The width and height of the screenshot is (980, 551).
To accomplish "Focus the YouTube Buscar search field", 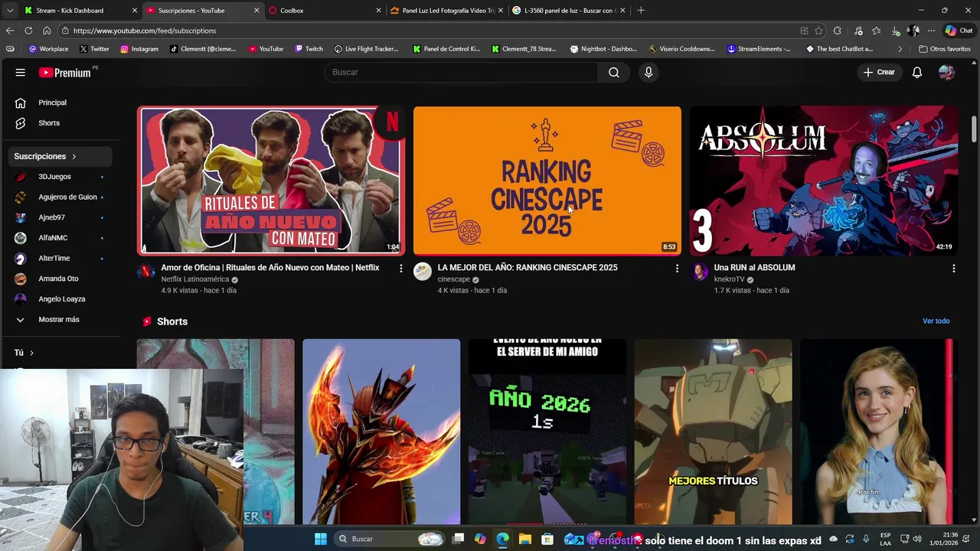I will pos(461,72).
